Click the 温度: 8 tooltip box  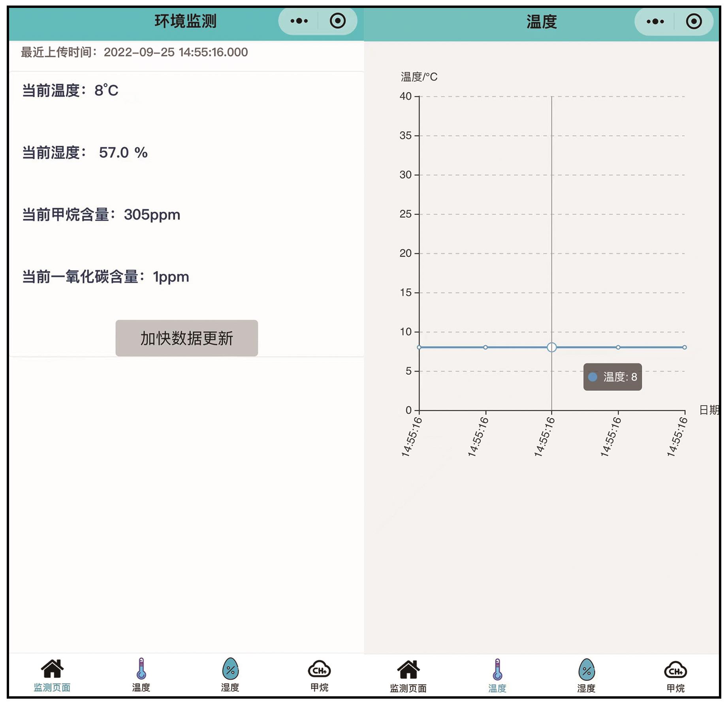(612, 377)
